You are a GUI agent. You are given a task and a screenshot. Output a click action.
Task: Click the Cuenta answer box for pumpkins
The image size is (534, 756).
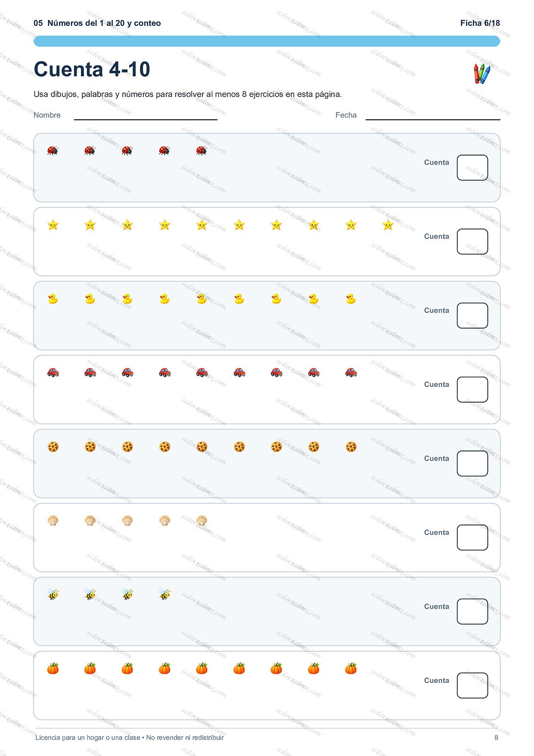[x=472, y=685]
